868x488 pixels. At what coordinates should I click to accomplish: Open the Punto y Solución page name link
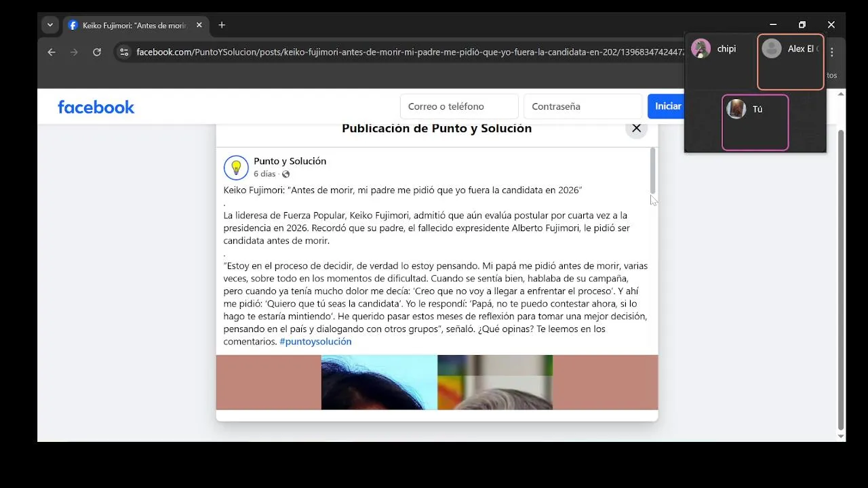[290, 161]
